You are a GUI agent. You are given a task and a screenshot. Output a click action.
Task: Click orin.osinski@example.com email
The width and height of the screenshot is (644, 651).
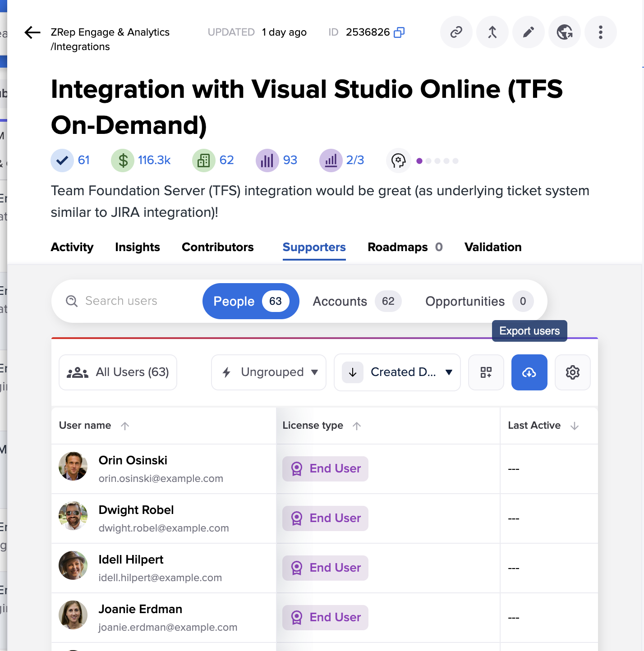(x=161, y=478)
